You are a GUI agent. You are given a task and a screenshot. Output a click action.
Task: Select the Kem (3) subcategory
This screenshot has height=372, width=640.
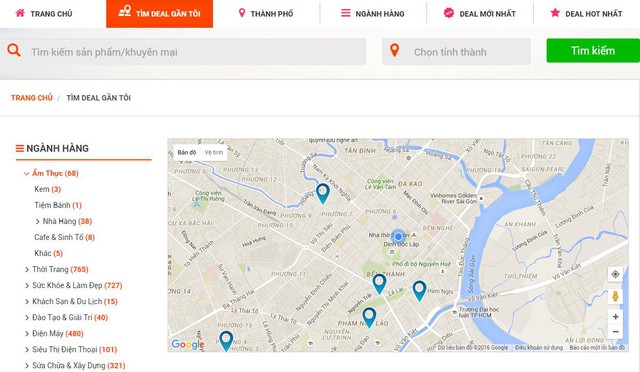(x=48, y=189)
